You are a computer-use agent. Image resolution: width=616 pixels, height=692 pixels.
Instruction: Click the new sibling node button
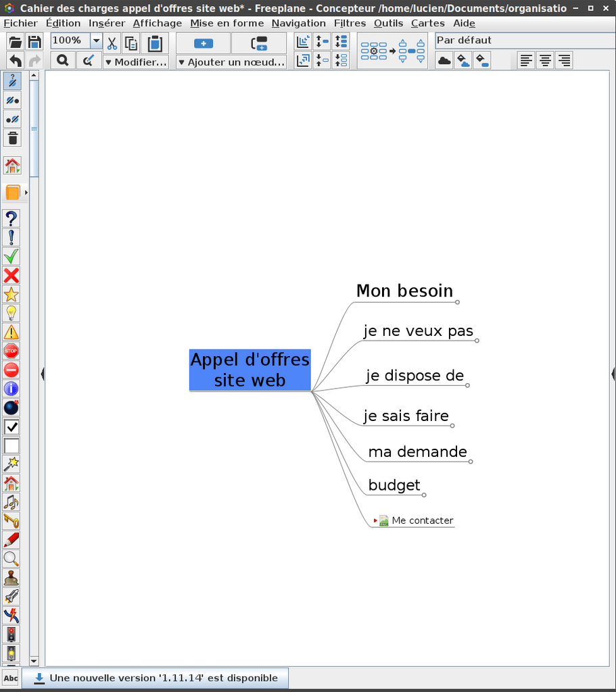(x=259, y=43)
